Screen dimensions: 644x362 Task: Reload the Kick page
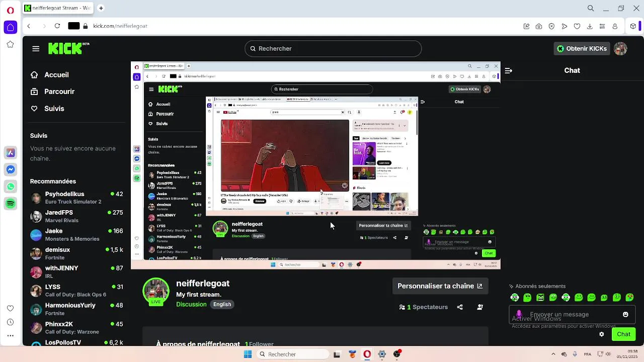[x=57, y=26]
